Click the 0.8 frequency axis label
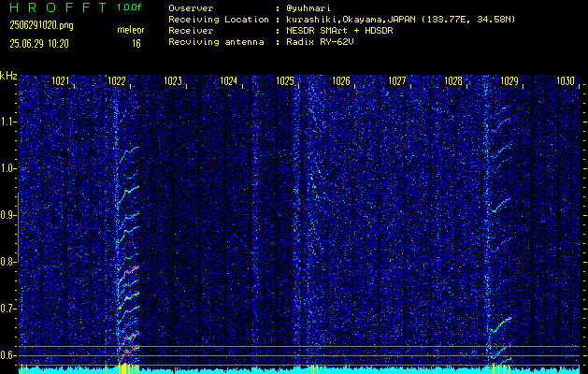 pos(8,262)
